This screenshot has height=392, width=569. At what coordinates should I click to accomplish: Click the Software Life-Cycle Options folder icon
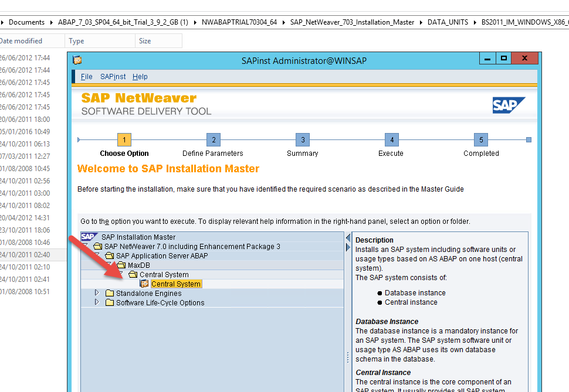(110, 303)
